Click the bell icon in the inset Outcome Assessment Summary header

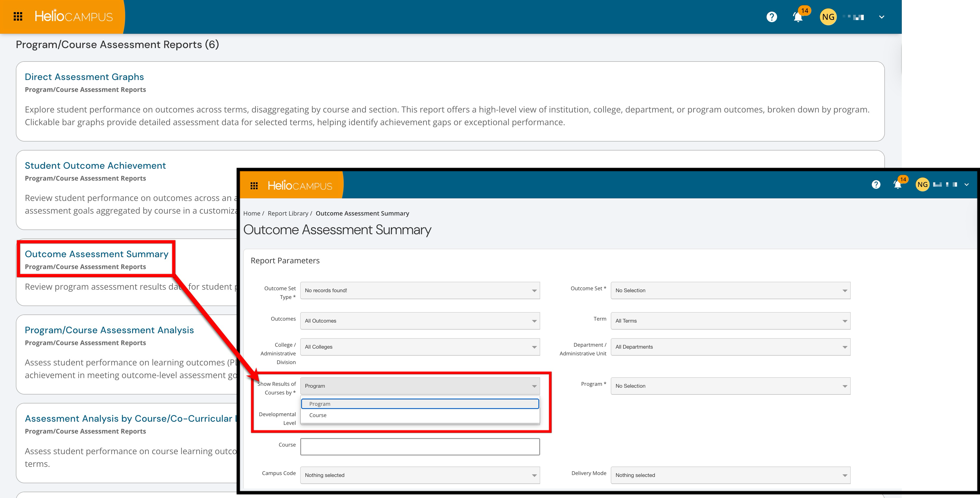point(898,185)
